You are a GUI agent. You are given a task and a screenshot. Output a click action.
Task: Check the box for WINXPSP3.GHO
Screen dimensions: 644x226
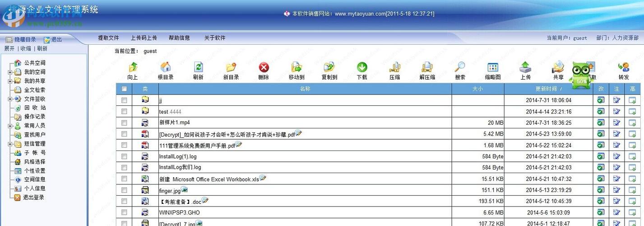pyautogui.click(x=124, y=212)
